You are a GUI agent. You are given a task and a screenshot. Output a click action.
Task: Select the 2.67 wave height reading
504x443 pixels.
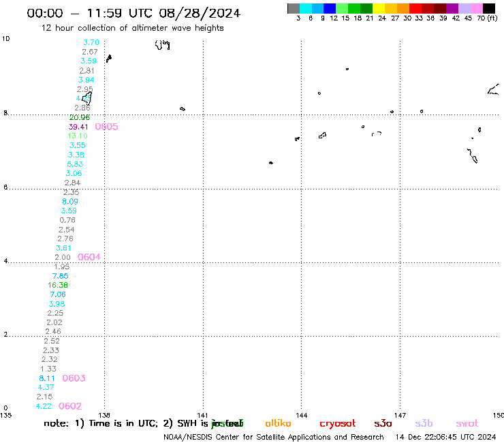click(x=90, y=52)
